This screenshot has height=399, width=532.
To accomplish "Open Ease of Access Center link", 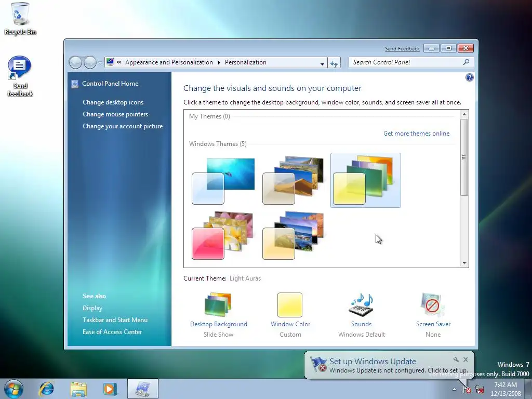I will 112,332.
